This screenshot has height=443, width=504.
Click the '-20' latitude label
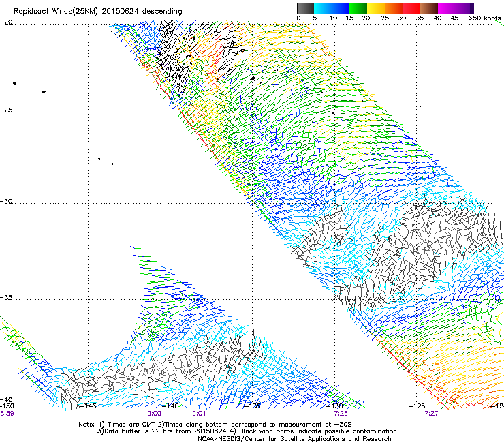[x=6, y=22]
